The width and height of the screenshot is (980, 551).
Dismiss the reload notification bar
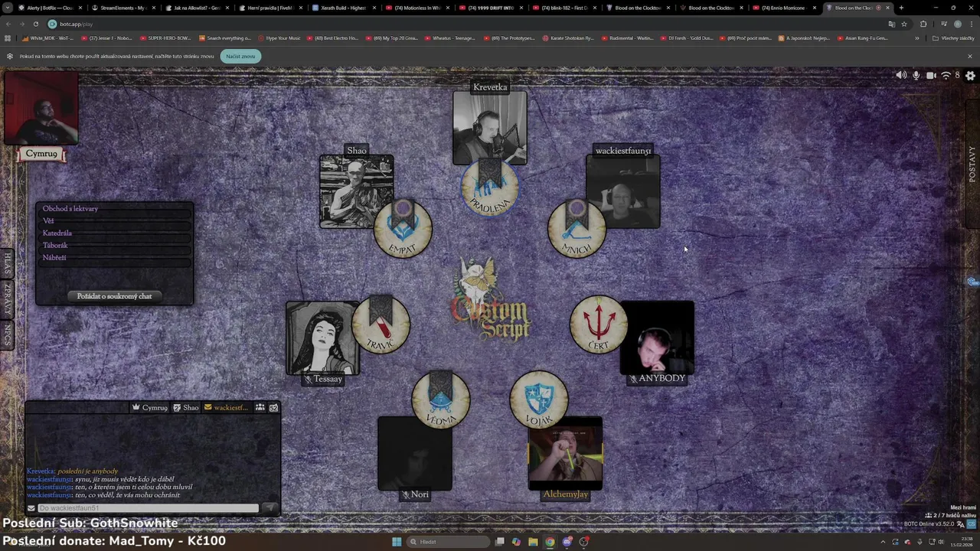[969, 56]
